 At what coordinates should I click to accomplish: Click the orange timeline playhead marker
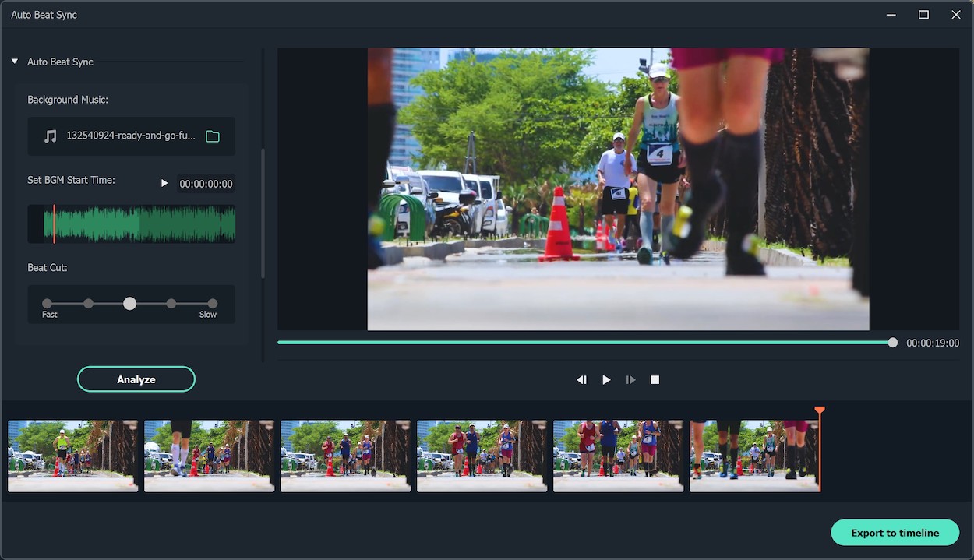click(819, 410)
